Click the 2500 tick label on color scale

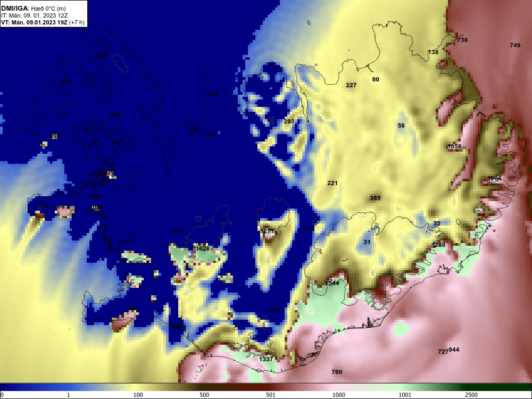[471, 395]
